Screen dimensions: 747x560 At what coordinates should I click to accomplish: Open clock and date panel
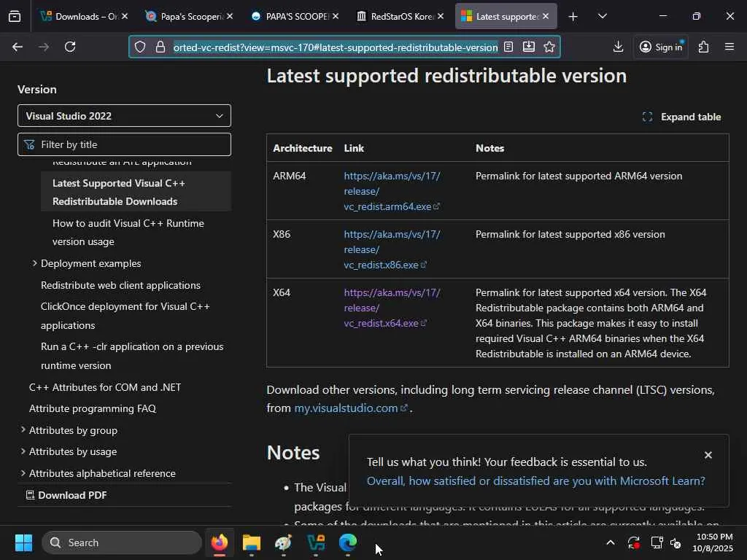click(713, 542)
